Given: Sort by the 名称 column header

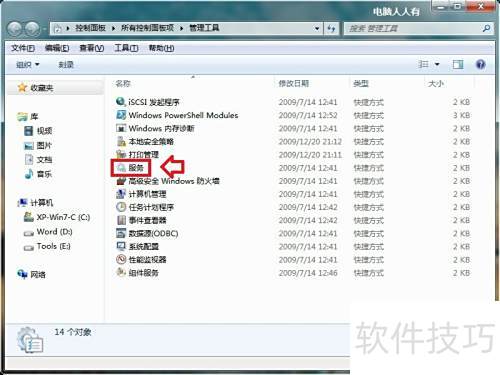Looking at the screenshot, I should (x=123, y=83).
